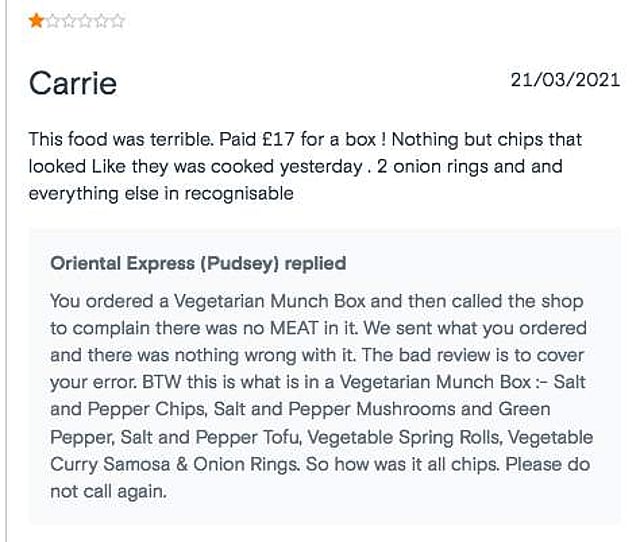Viewport: 640px width, 542px height.
Task: Click 'You ordered a Vegetarian Munch Box' text
Action: pos(207,301)
